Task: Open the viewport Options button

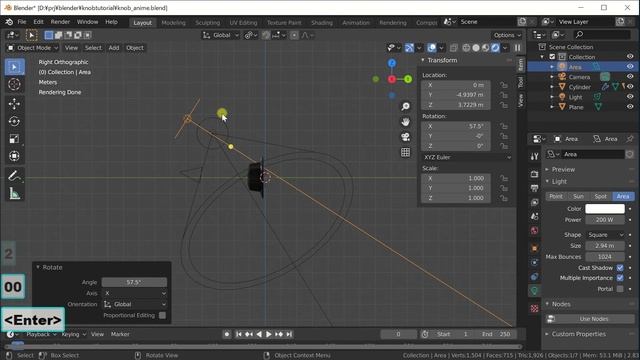Action: (x=507, y=36)
